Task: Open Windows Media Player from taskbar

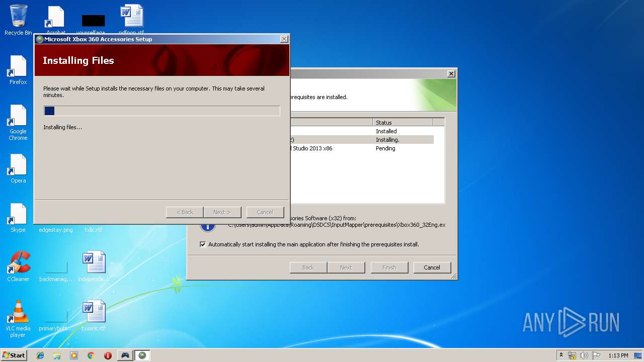Action: 74,355
